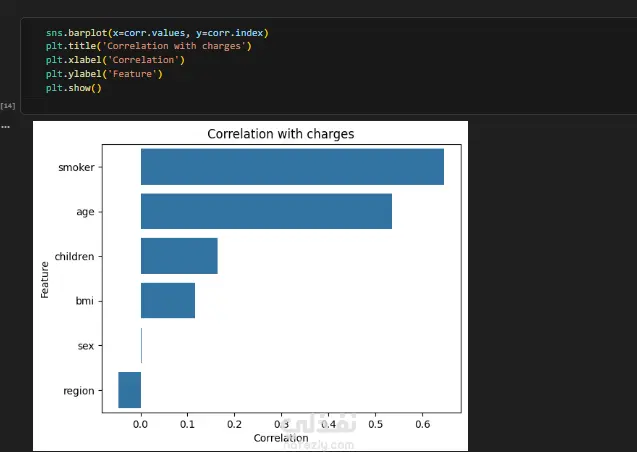Click the 0.0 x-axis tick label
637x452 pixels.
coord(141,424)
